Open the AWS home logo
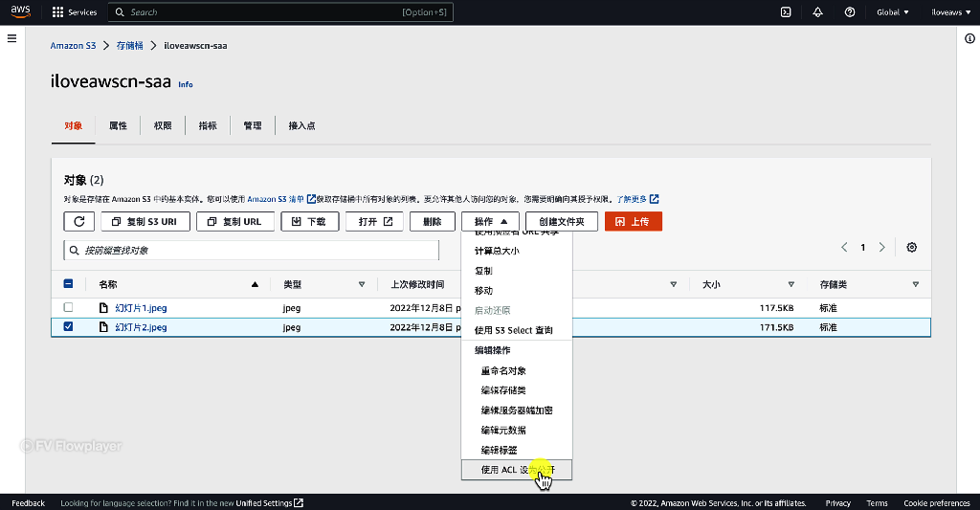Viewport: 980px width, 510px height. (21, 11)
